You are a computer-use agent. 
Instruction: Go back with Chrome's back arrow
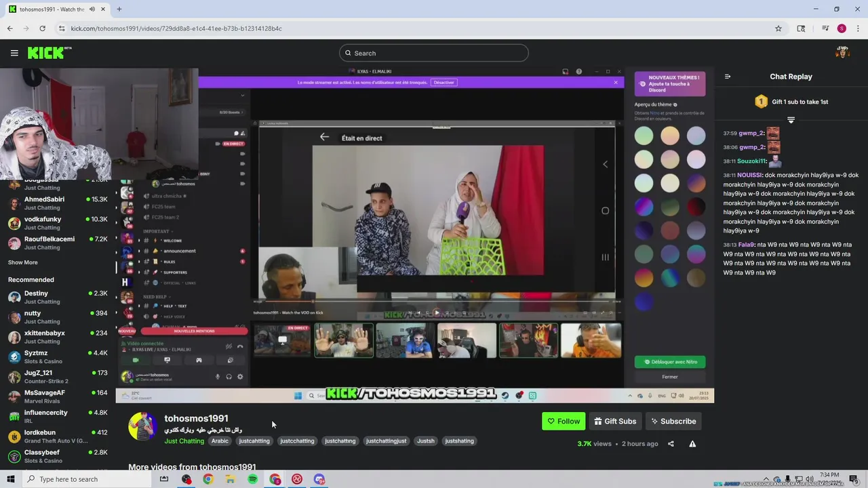coord(9,28)
